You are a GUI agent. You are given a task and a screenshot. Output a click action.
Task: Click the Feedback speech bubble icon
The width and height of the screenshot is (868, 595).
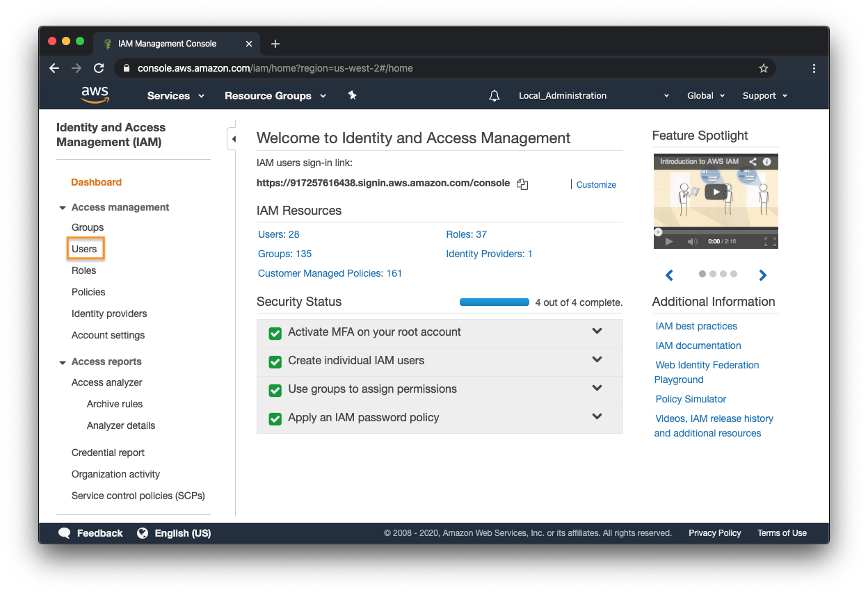click(x=65, y=533)
